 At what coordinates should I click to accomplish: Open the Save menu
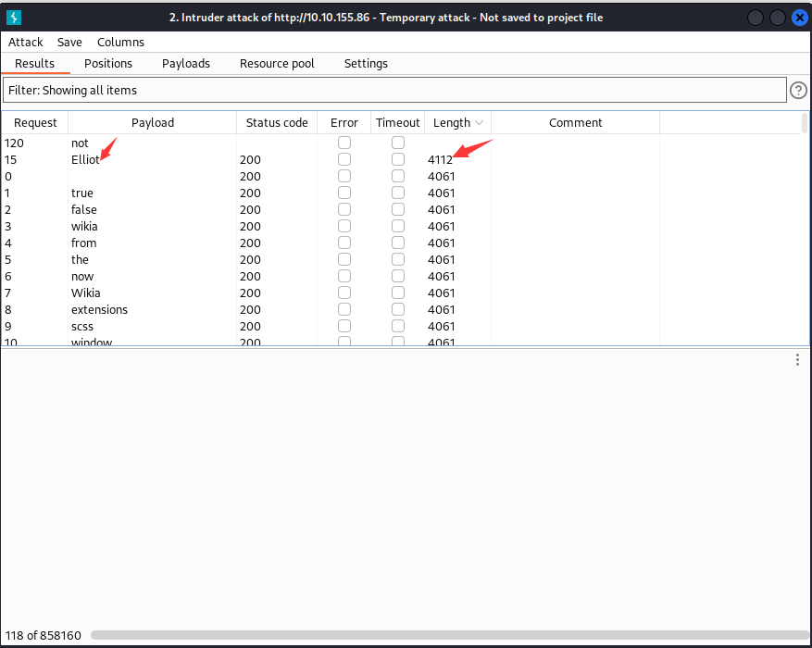(69, 42)
